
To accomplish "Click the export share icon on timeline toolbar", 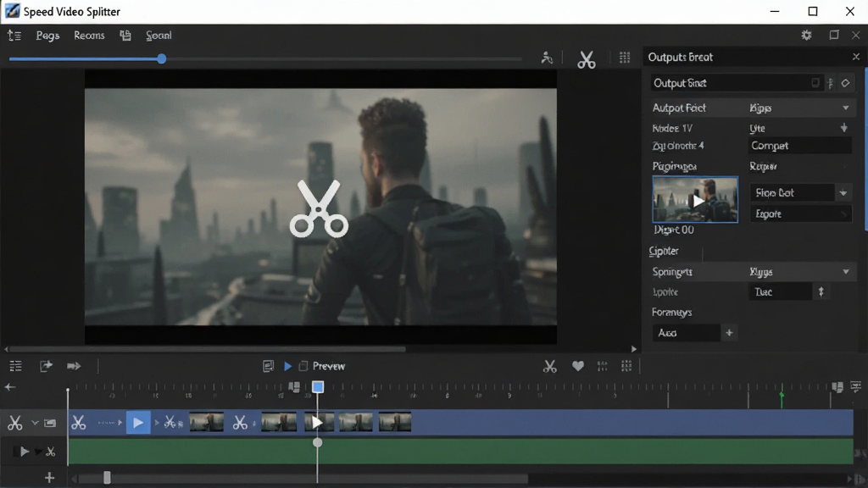I will tap(46, 366).
